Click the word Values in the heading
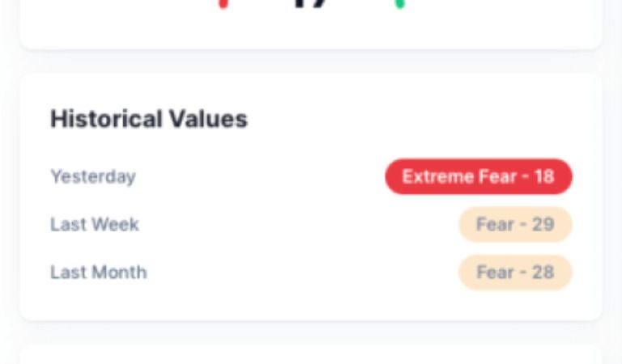622x364 pixels. pos(208,119)
